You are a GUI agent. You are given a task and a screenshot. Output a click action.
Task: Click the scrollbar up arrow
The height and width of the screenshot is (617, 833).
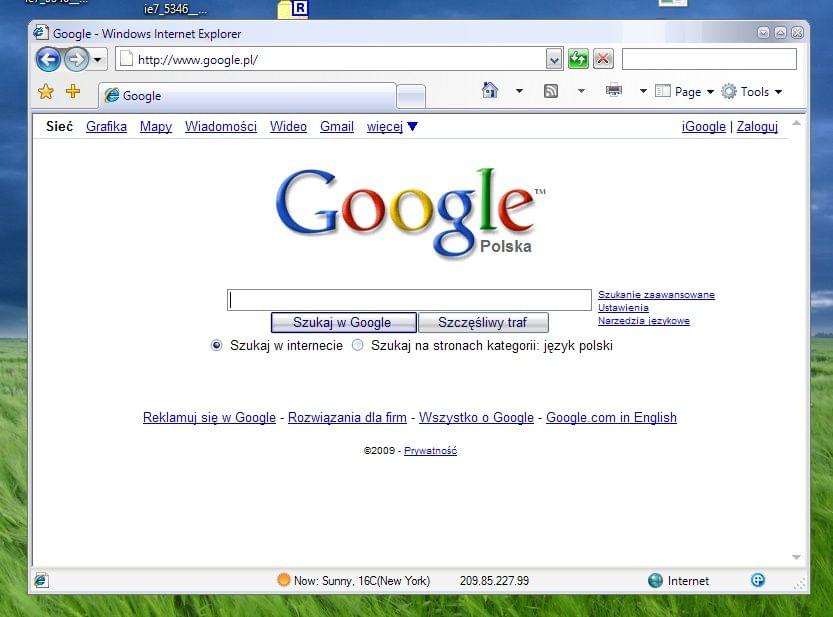pyautogui.click(x=796, y=123)
